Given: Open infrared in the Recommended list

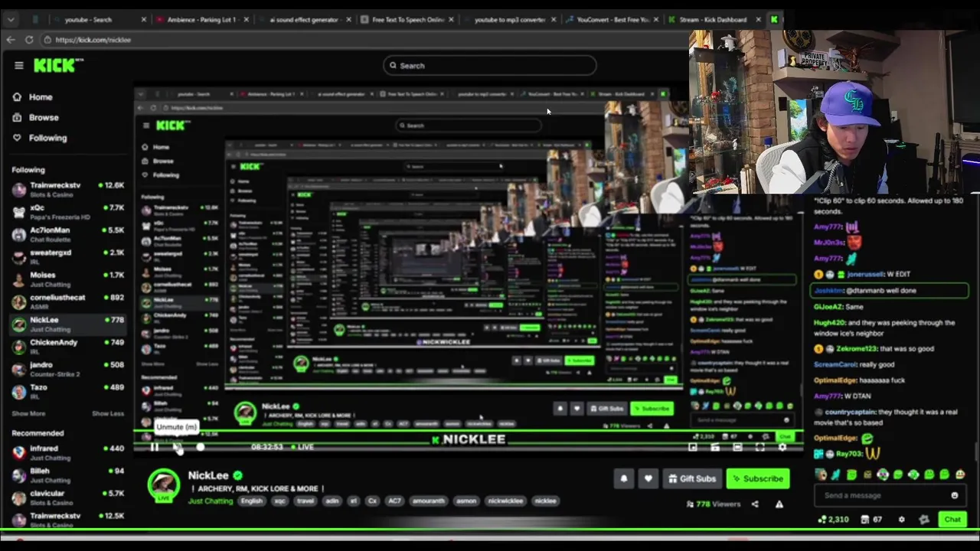Looking at the screenshot, I should point(67,452).
